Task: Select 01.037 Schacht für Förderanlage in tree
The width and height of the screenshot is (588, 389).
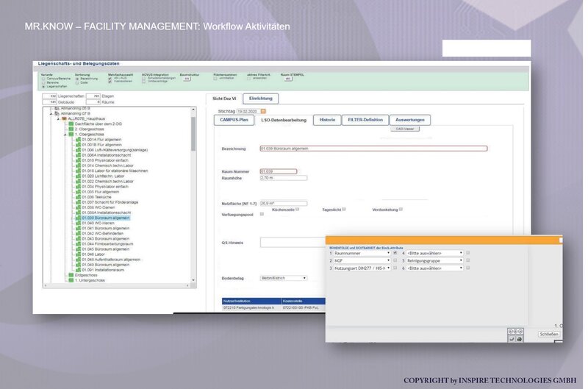Action: [110, 202]
